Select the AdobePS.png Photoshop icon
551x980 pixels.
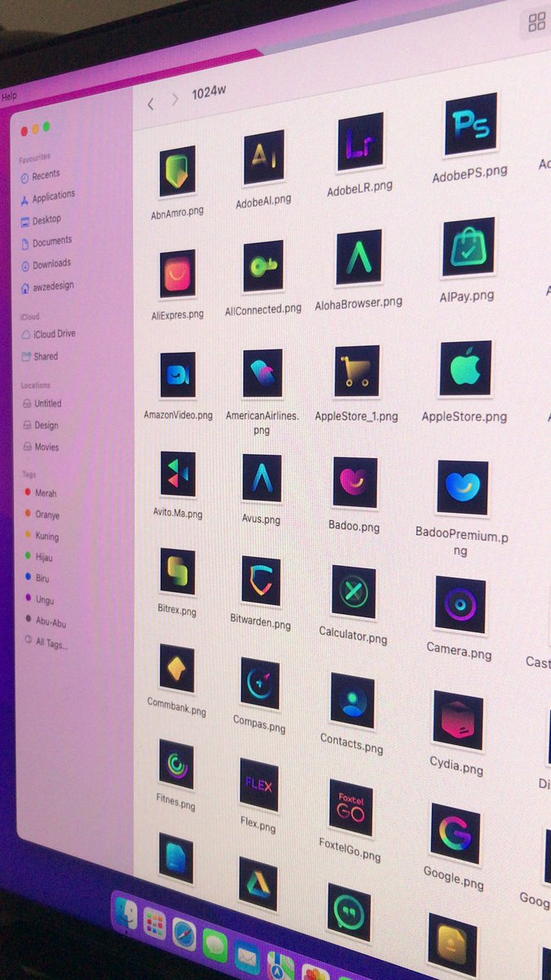pos(471,124)
